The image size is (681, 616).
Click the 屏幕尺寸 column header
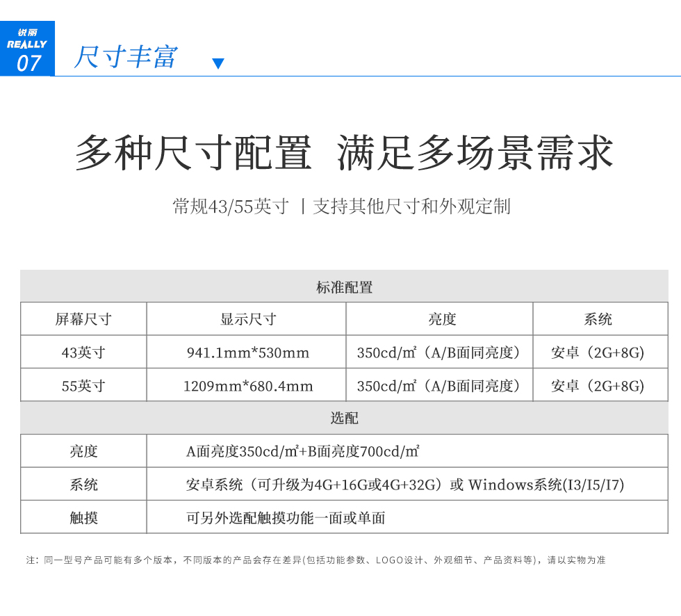click(x=83, y=319)
